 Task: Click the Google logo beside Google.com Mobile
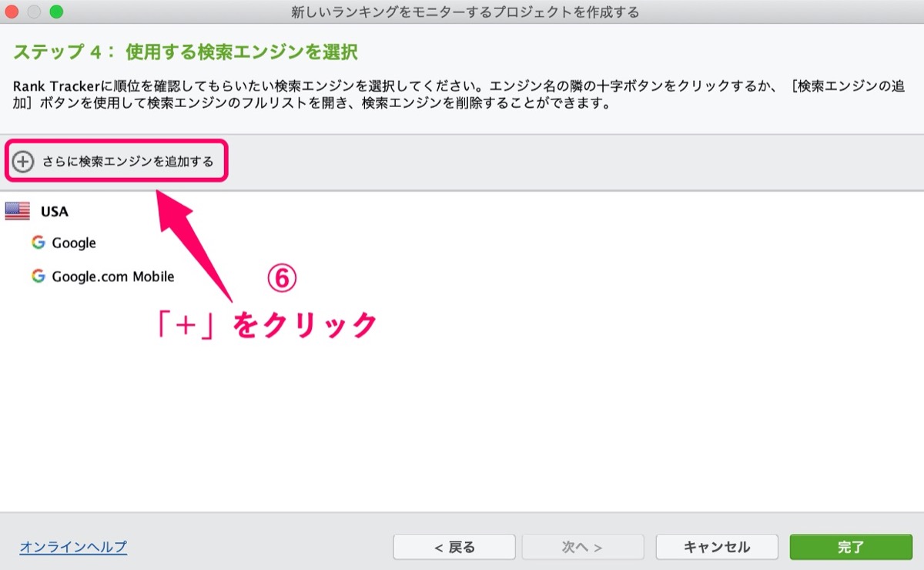[x=38, y=276]
